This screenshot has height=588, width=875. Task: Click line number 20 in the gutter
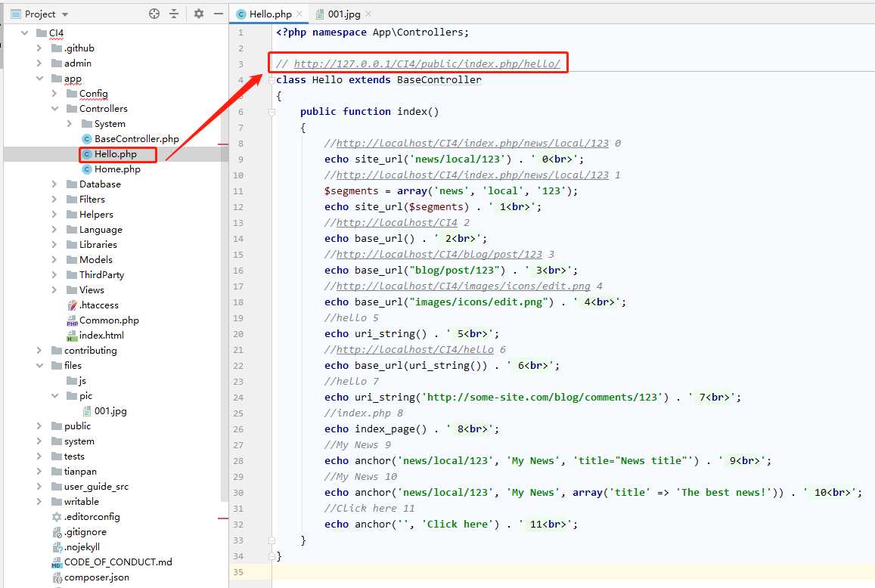pyautogui.click(x=238, y=334)
